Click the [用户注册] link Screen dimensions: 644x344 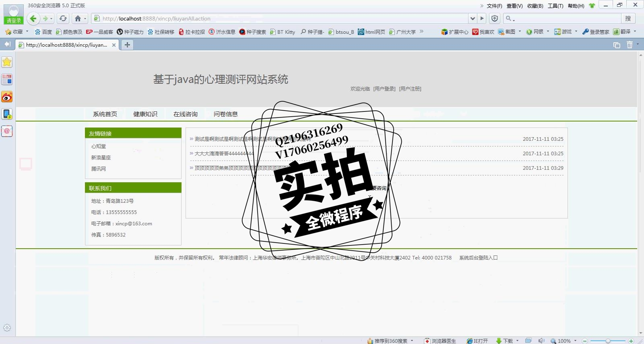pyautogui.click(x=410, y=89)
